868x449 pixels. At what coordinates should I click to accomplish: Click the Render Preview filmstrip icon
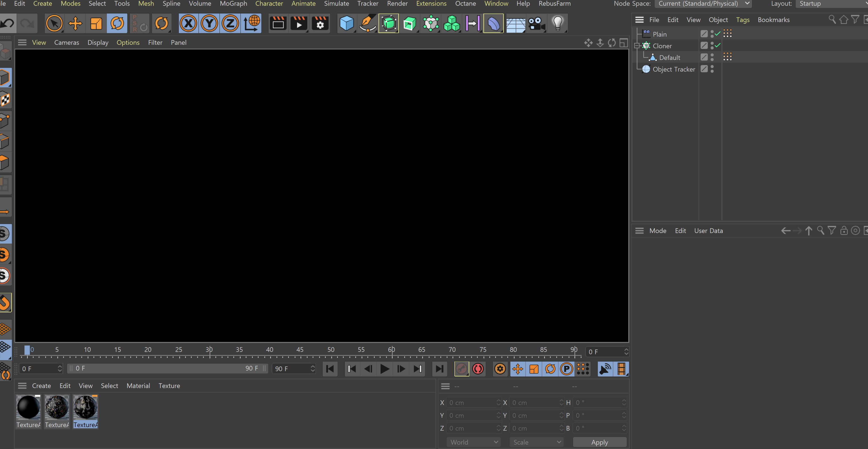click(x=621, y=369)
